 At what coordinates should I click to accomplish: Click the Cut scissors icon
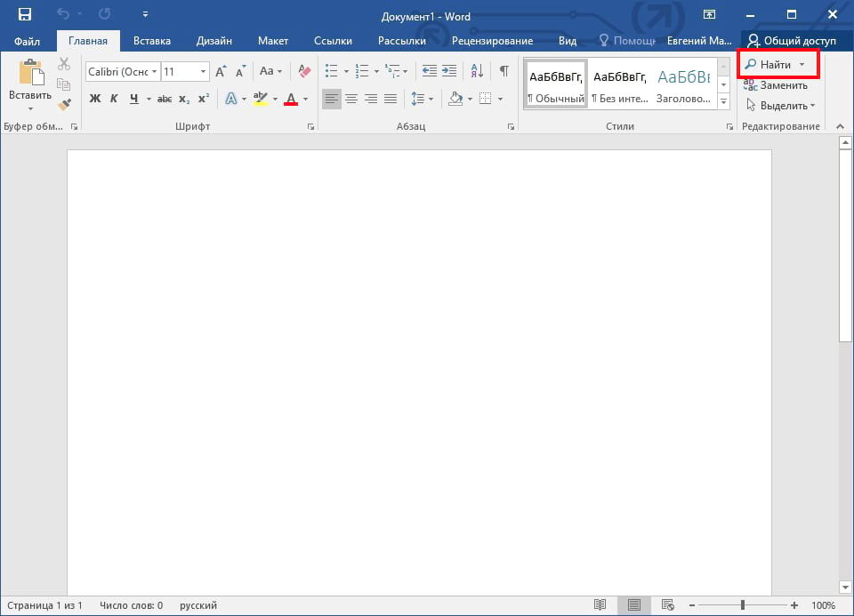(64, 64)
